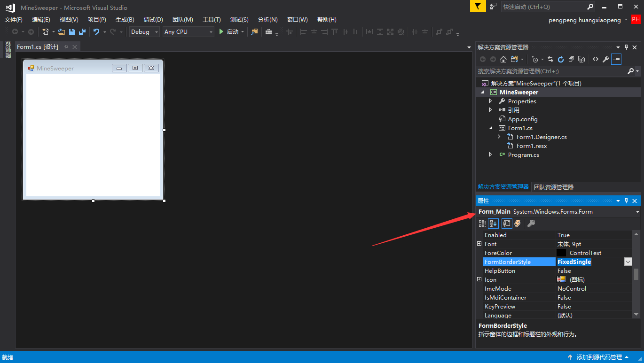The image size is (644, 363).
Task: Toggle Alphabetical sort in Properties panel
Action: 493,224
